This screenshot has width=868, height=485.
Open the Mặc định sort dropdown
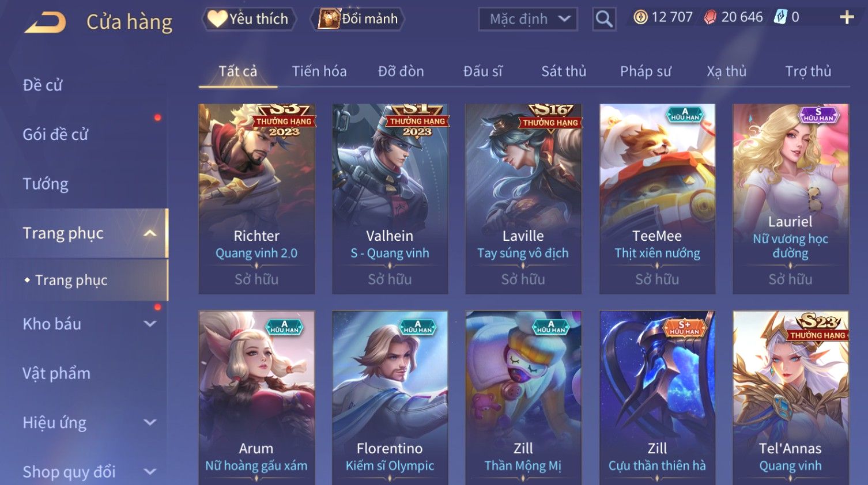(x=527, y=19)
